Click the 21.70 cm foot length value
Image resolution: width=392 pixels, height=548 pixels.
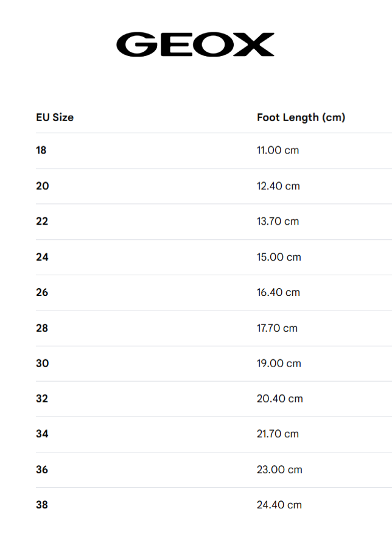pos(278,434)
